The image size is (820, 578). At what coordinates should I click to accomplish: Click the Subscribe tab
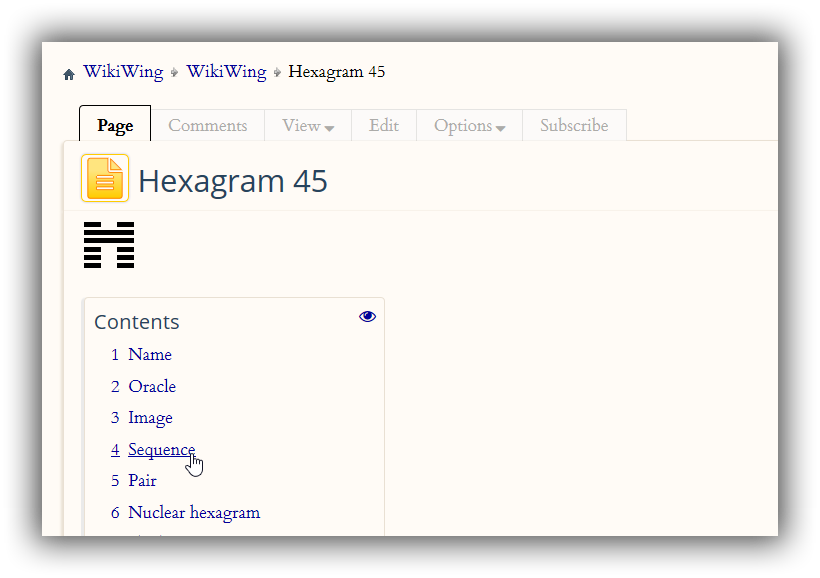(574, 126)
